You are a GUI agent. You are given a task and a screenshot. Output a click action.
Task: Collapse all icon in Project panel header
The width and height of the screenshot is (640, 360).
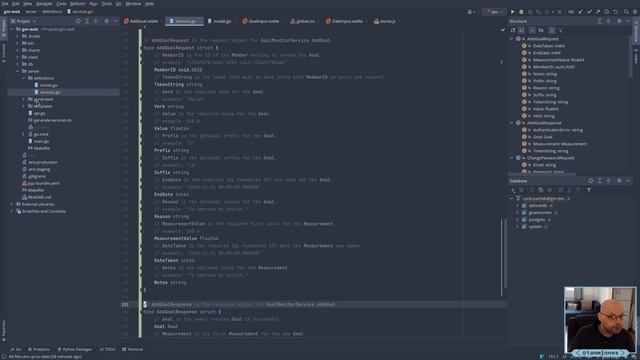(96, 21)
